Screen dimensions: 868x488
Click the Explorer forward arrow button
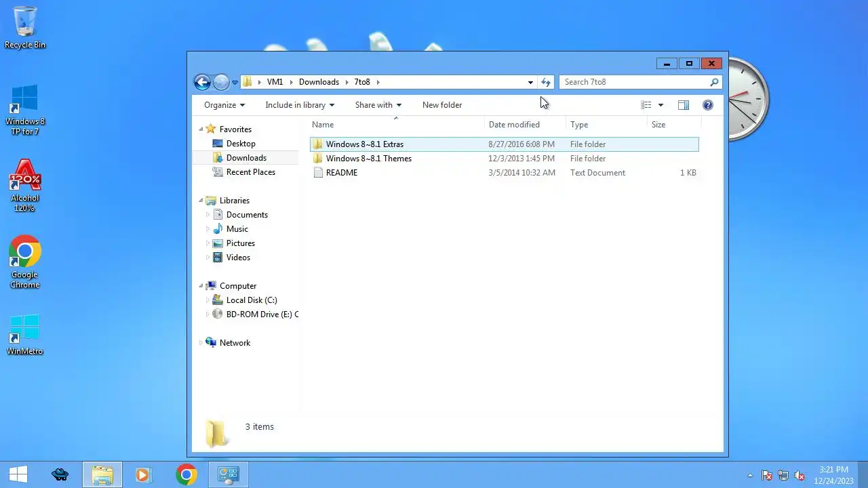(x=221, y=82)
